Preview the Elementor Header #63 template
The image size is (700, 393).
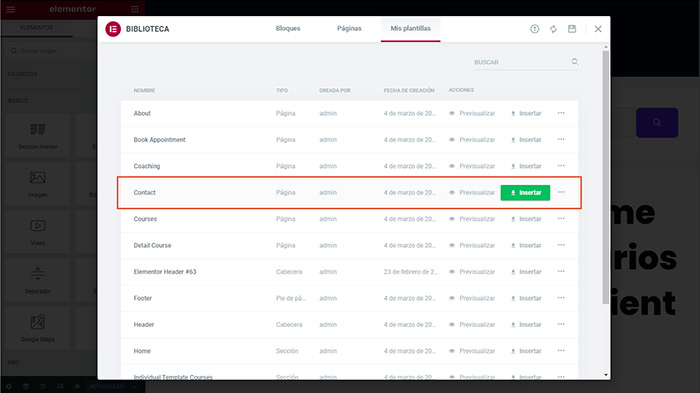[x=472, y=272]
